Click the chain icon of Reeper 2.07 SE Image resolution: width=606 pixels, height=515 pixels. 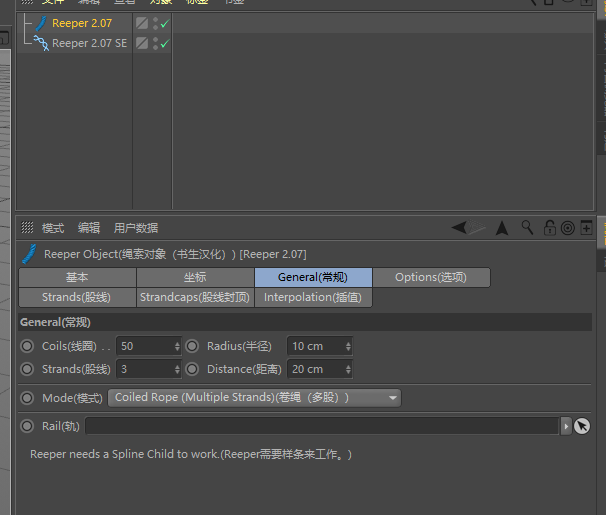click(41, 43)
